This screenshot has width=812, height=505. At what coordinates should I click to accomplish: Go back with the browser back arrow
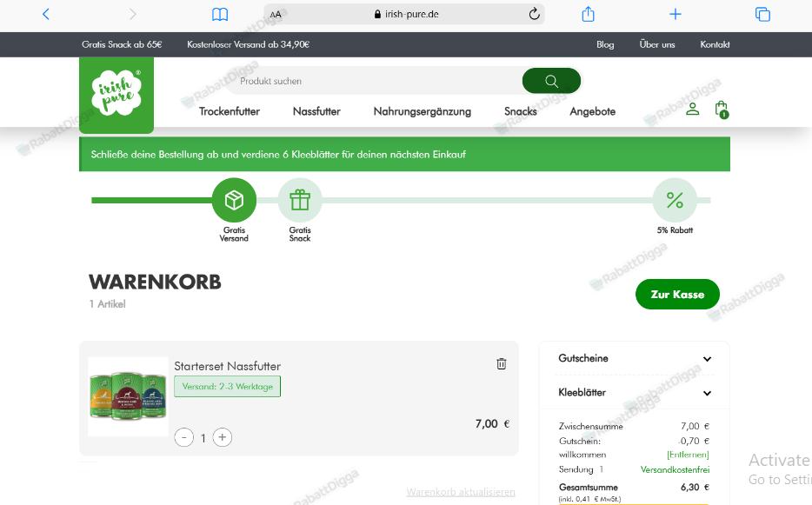45,14
